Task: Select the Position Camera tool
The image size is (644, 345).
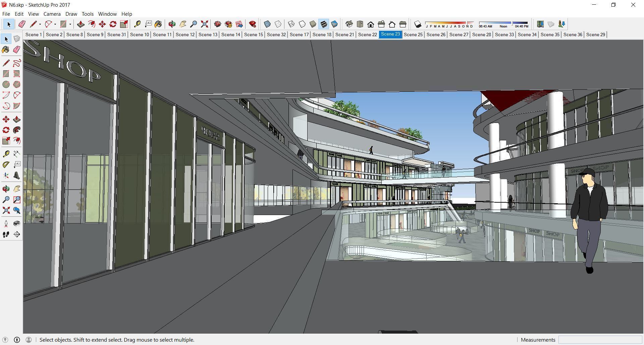Action: coord(6,224)
